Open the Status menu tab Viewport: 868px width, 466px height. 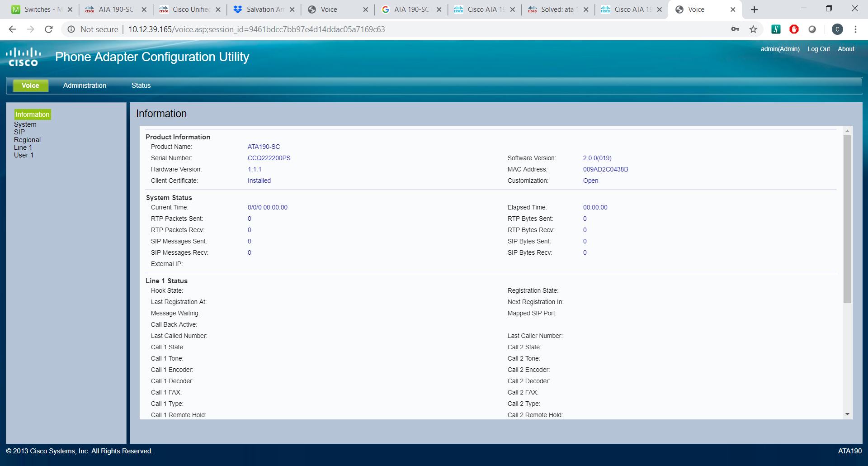point(141,86)
